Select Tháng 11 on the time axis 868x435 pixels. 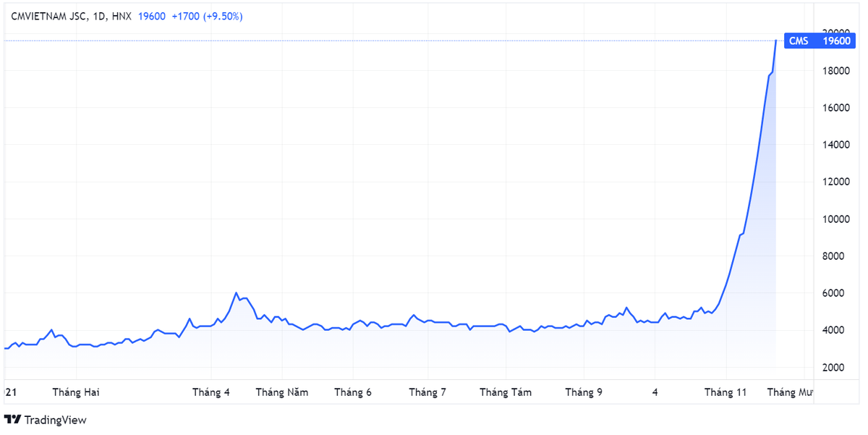[726, 392]
